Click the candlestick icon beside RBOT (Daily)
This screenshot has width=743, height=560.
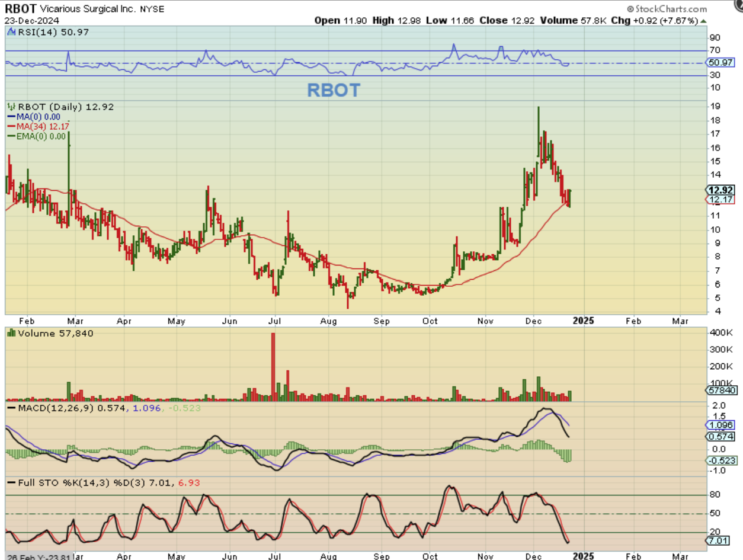[x=11, y=107]
